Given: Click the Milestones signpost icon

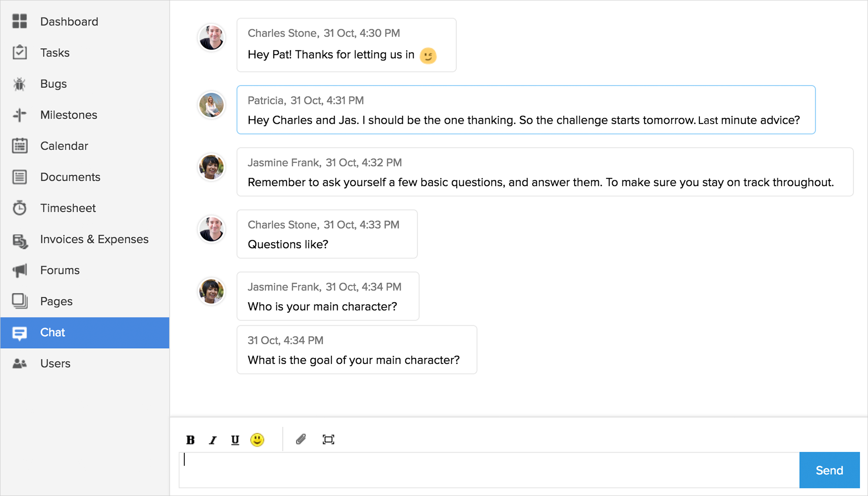Looking at the screenshot, I should click(x=20, y=115).
